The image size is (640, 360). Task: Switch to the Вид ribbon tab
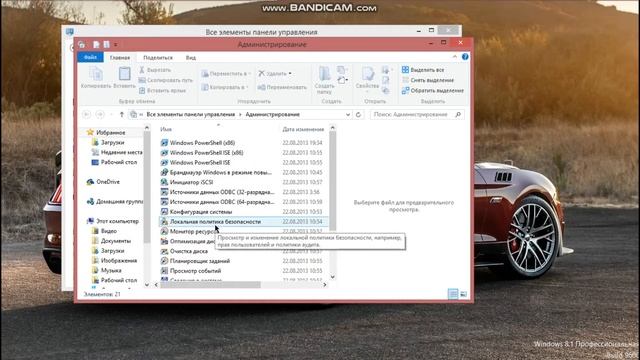191,58
